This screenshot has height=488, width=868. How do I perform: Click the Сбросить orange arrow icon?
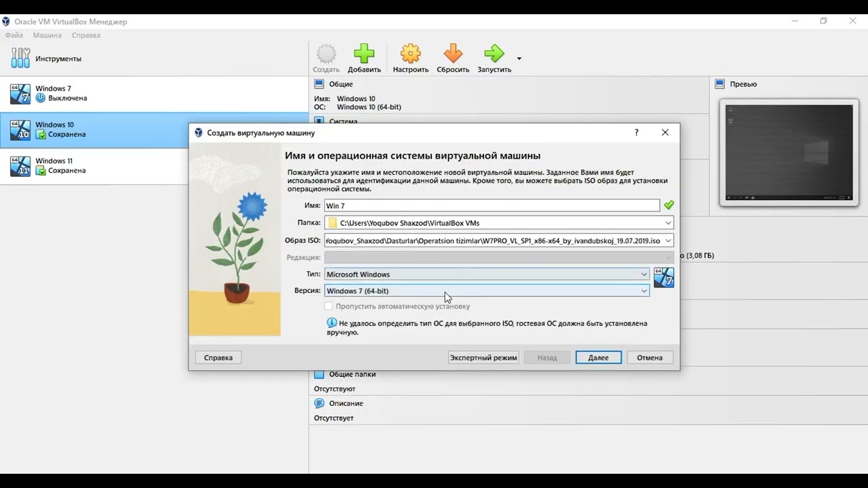[x=453, y=54]
